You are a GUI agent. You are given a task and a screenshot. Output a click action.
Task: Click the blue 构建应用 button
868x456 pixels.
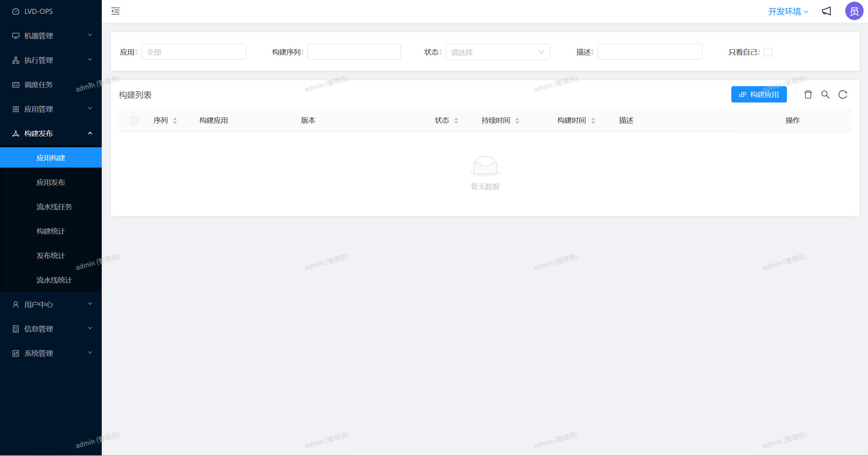pos(759,95)
